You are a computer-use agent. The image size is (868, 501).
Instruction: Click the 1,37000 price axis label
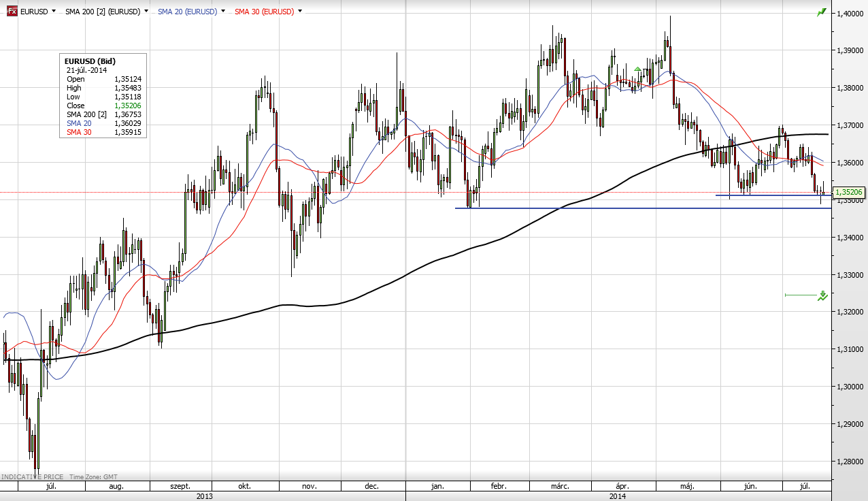pyautogui.click(x=850, y=125)
